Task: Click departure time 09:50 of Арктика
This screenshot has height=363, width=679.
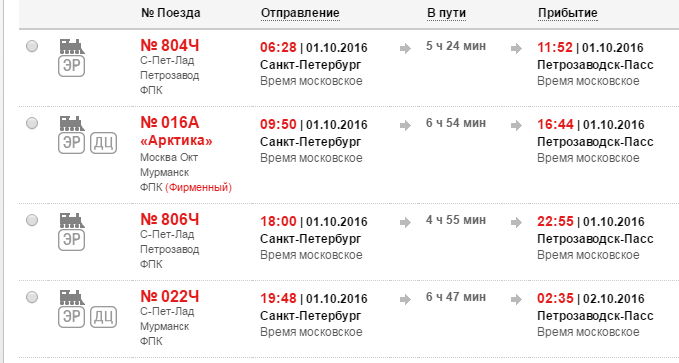Action: pyautogui.click(x=278, y=124)
